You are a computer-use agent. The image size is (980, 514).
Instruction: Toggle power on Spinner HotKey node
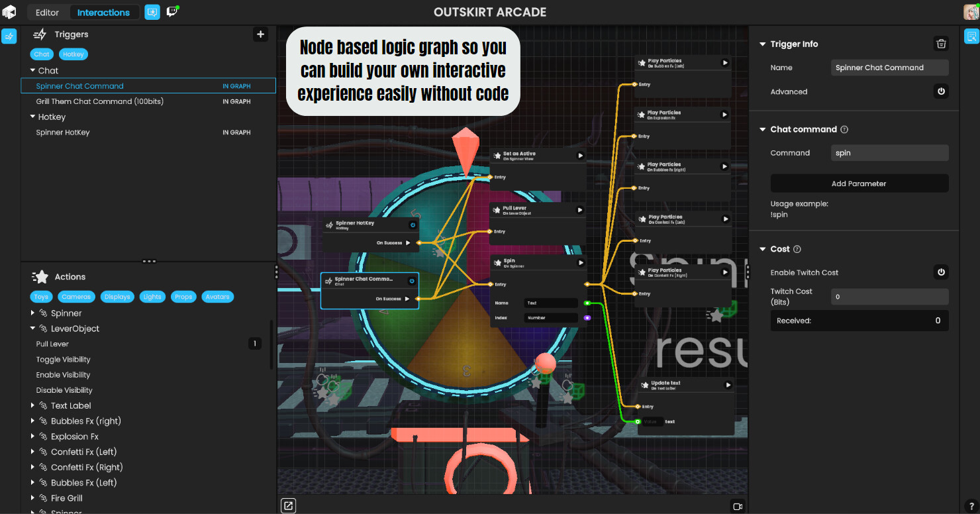click(x=413, y=225)
